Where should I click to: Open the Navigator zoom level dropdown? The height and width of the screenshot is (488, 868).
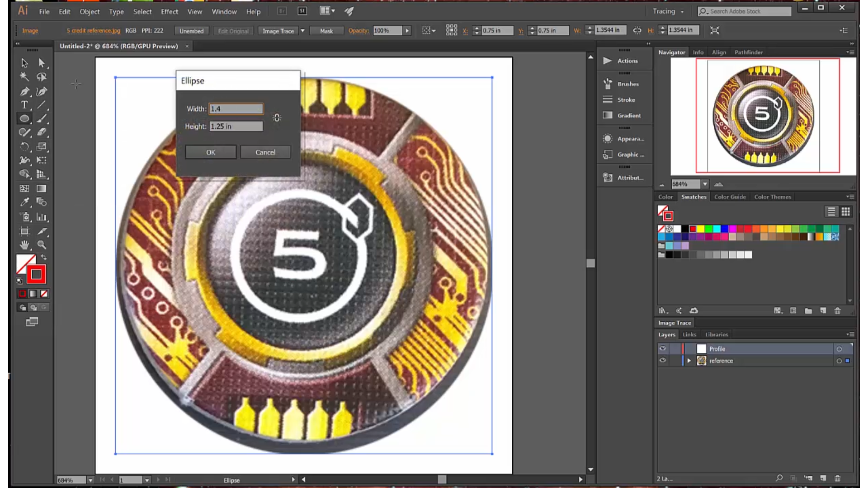tap(705, 184)
